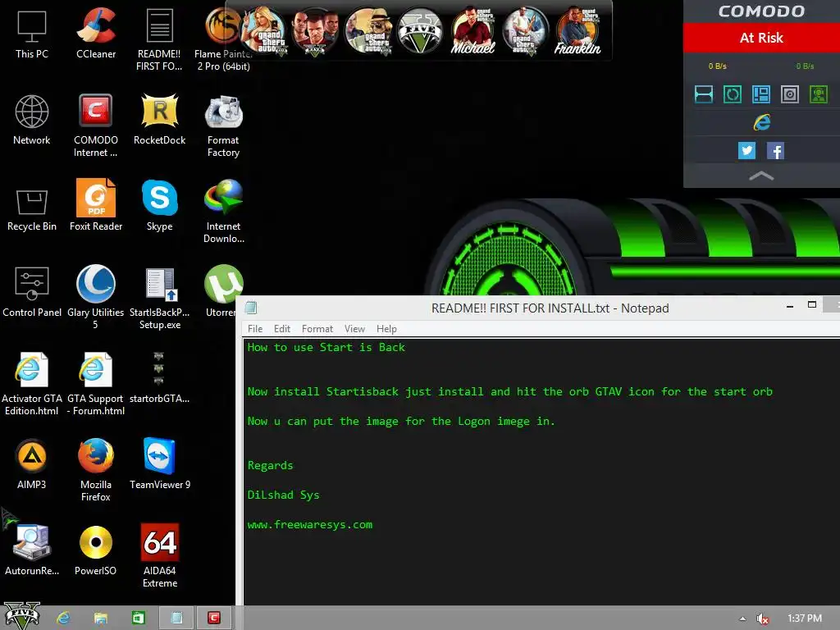Image resolution: width=840 pixels, height=630 pixels.
Task: Click the blonde girl GTA dock icon
Action: (263, 30)
